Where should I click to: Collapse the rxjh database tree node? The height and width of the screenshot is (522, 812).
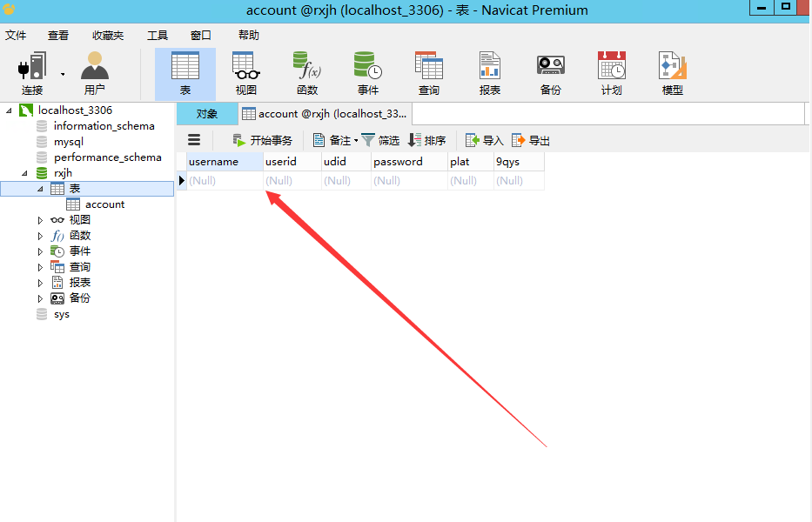point(25,173)
